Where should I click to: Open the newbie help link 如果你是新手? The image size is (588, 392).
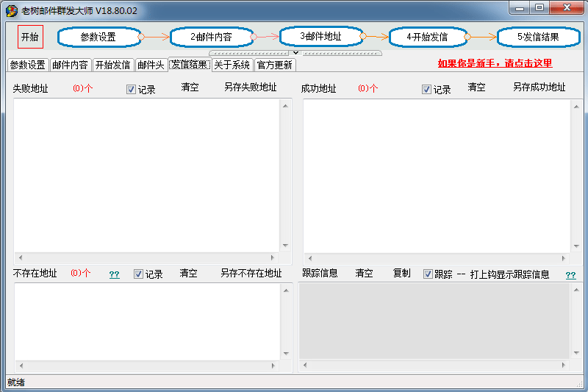(x=495, y=63)
